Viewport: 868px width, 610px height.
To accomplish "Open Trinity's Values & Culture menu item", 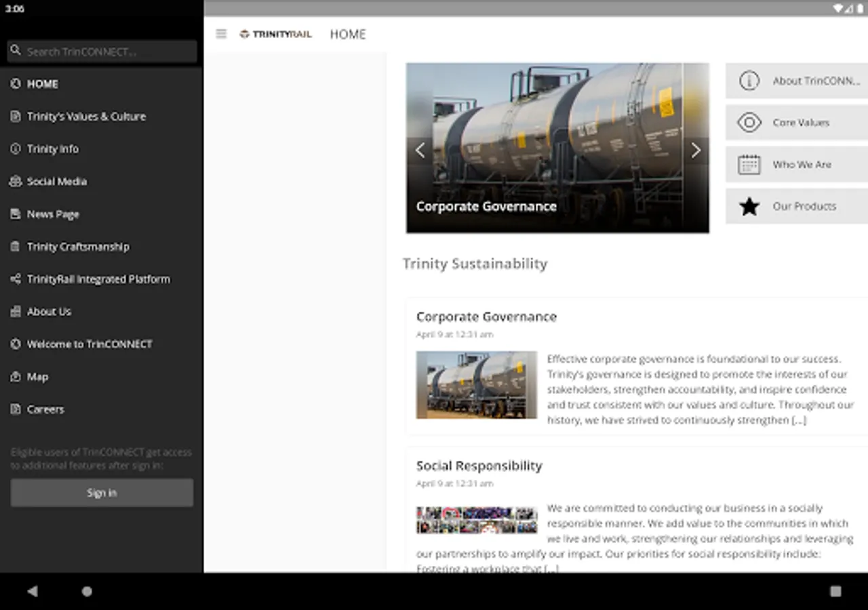I will click(x=102, y=117).
